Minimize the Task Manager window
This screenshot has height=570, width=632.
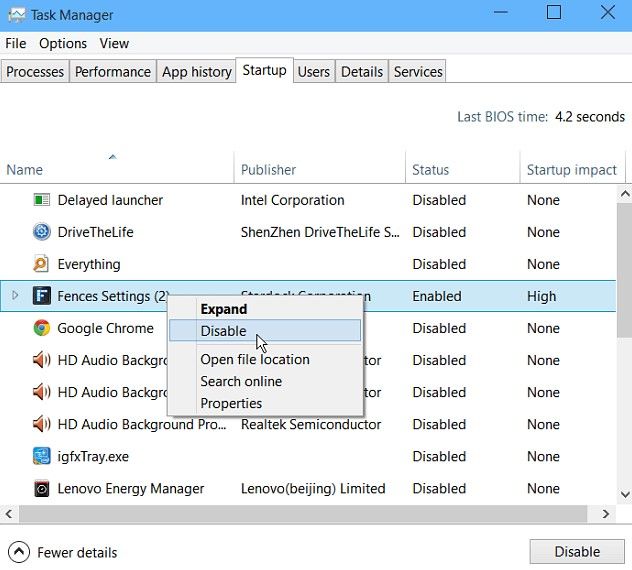pyautogui.click(x=501, y=12)
